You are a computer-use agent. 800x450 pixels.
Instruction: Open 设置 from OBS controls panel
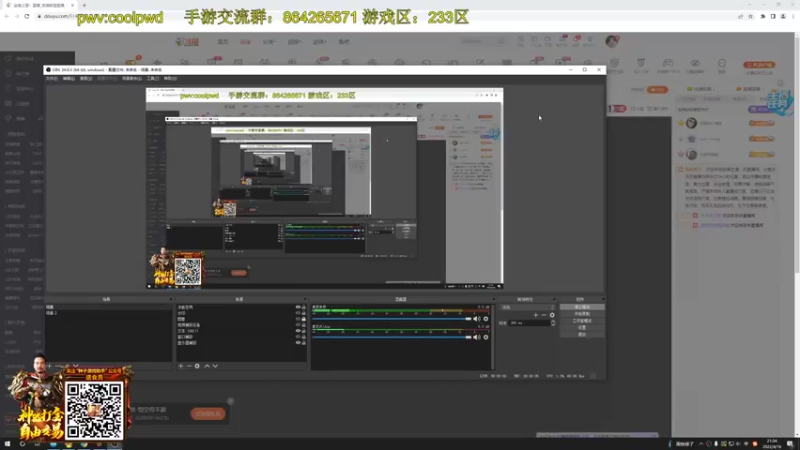click(x=582, y=328)
